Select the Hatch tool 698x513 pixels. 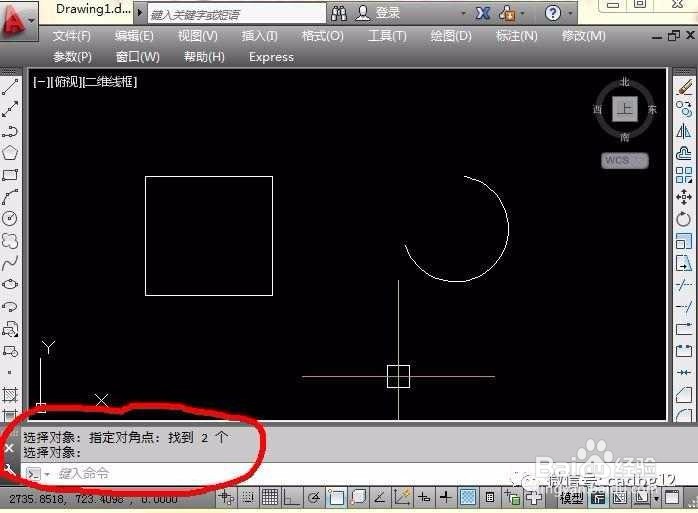(x=10, y=395)
